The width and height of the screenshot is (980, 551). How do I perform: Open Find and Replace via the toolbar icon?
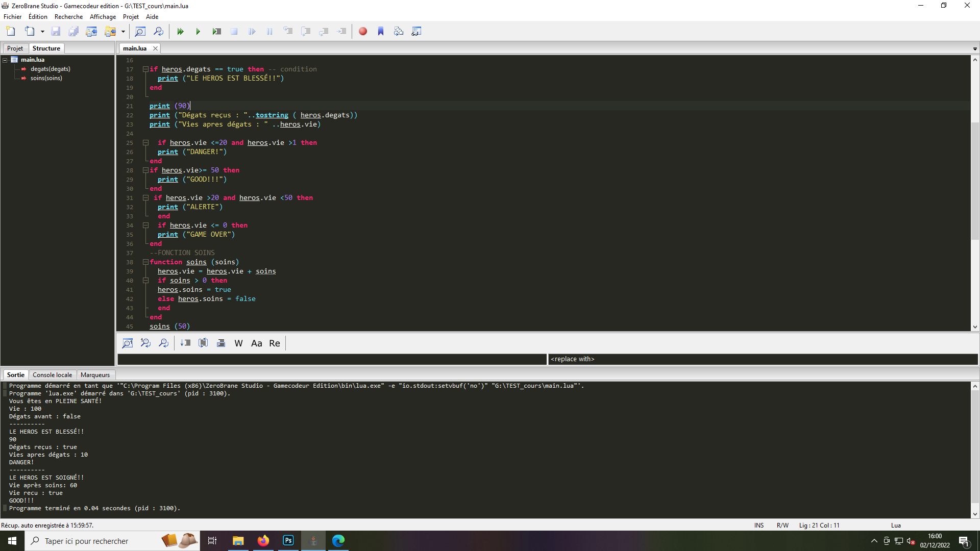pos(159,31)
